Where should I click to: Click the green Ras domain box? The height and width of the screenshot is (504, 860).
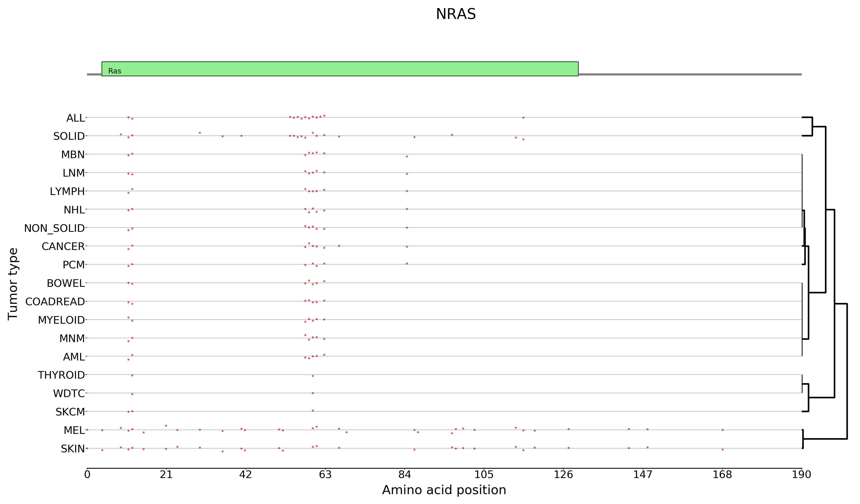pos(339,69)
